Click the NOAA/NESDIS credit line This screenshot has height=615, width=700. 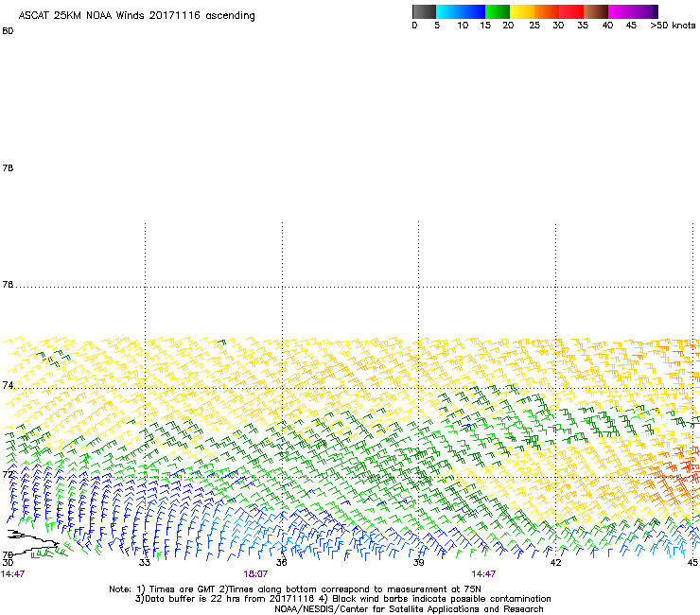pyautogui.click(x=409, y=609)
